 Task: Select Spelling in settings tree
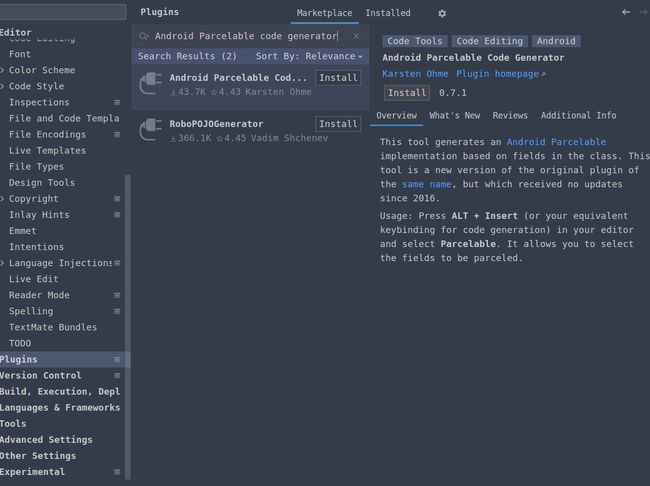coord(31,311)
